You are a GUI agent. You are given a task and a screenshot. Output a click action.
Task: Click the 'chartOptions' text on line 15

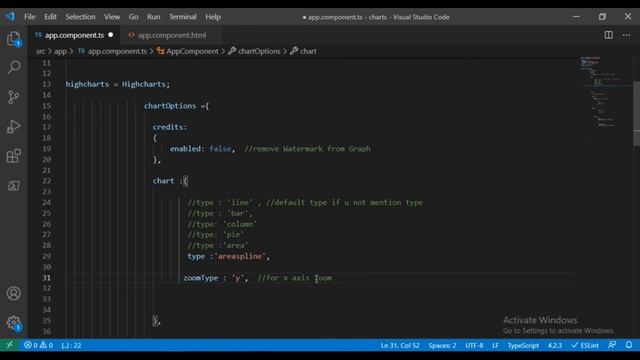170,106
